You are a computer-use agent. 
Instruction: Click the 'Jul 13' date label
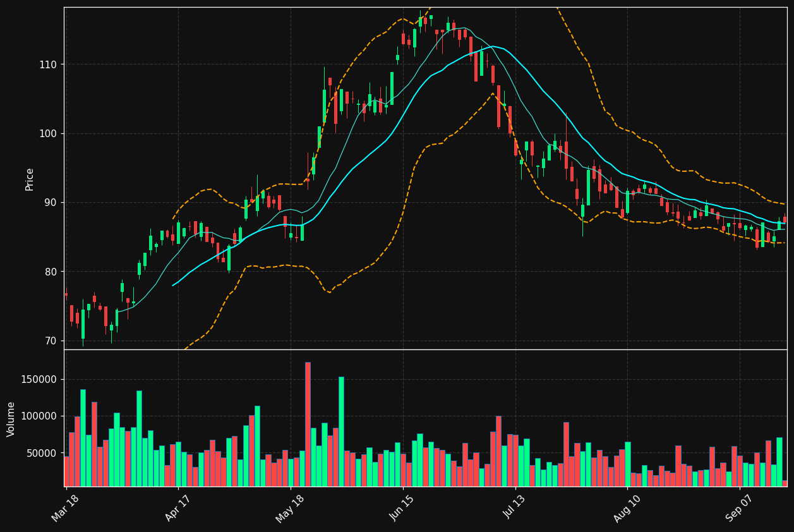pyautogui.click(x=515, y=507)
